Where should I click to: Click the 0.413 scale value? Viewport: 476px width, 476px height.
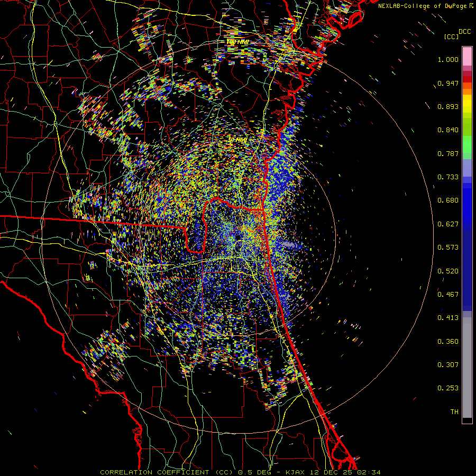448,318
